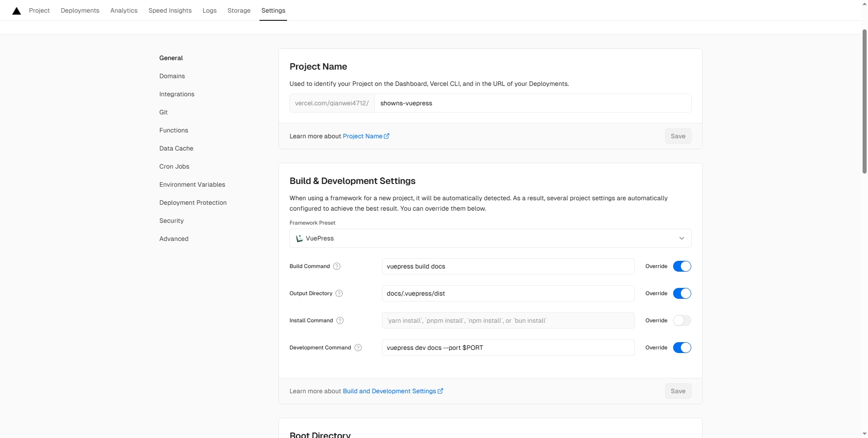Open Output Directory help tooltip icon
The image size is (868, 438).
point(339,293)
